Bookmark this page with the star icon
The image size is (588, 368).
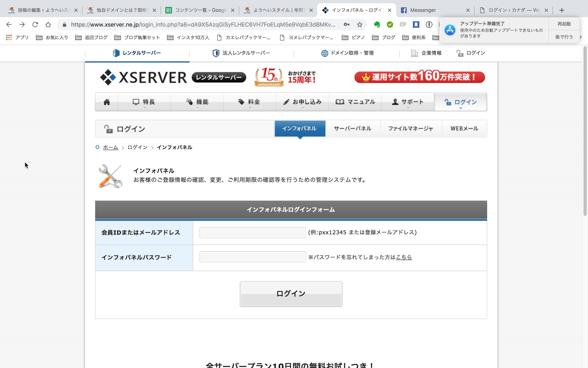360,24
